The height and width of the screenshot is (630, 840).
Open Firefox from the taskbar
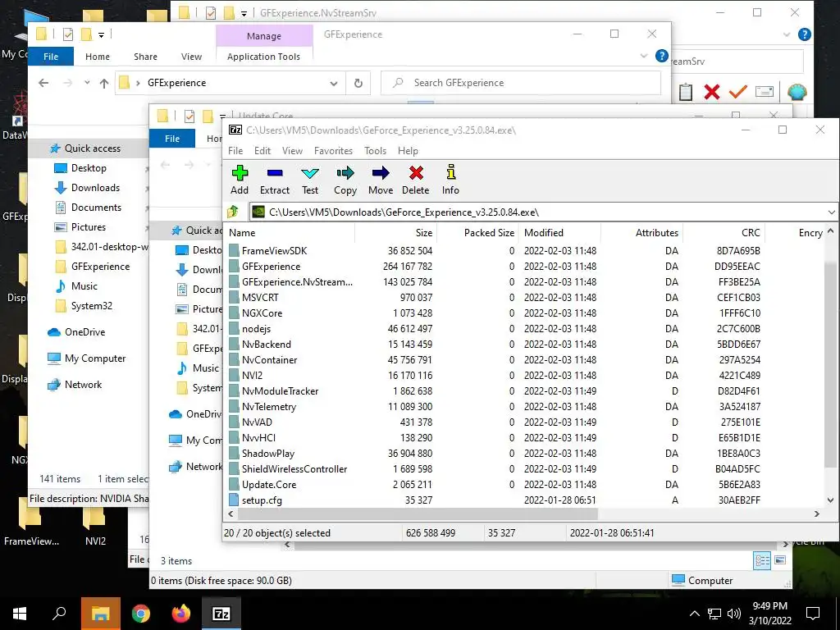click(181, 614)
